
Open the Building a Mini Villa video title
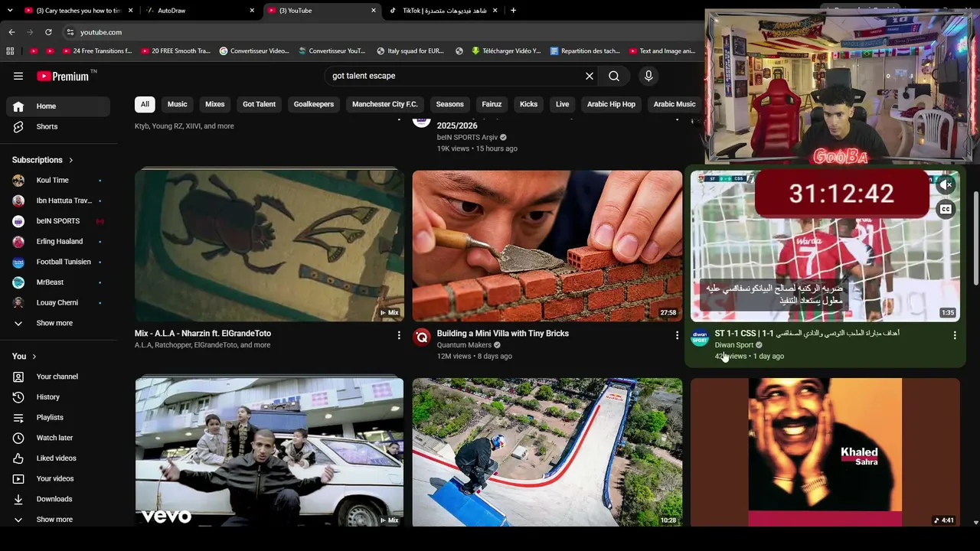[x=503, y=334]
